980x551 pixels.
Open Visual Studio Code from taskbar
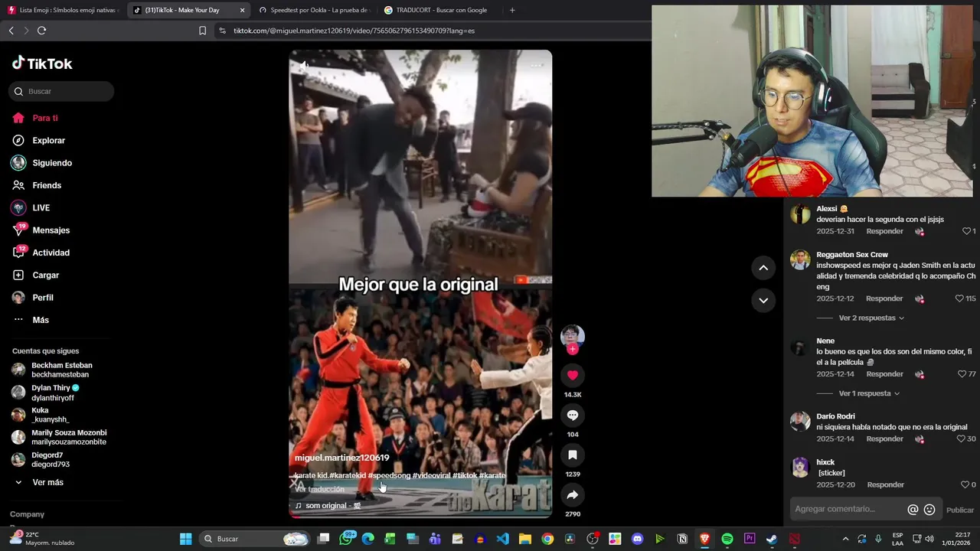point(502,539)
